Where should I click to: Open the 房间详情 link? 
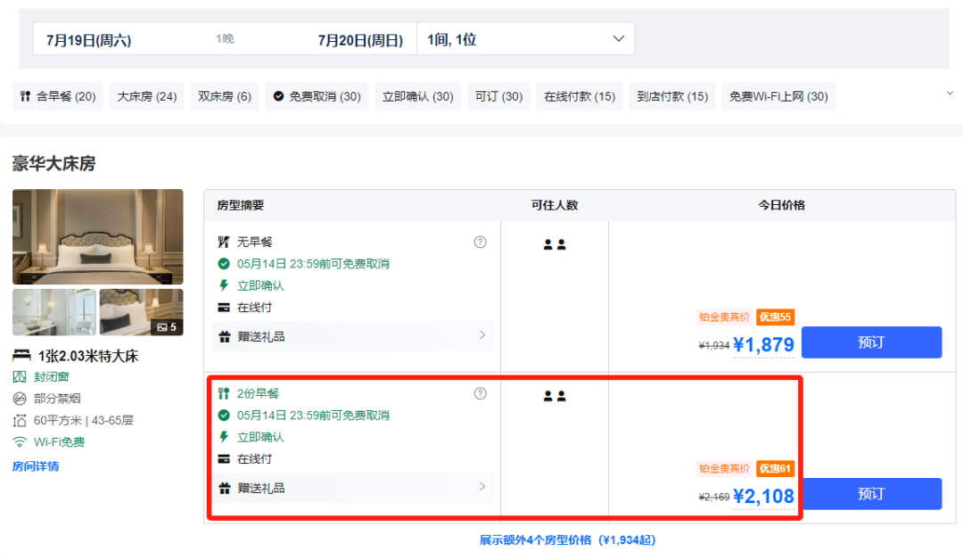click(36, 466)
